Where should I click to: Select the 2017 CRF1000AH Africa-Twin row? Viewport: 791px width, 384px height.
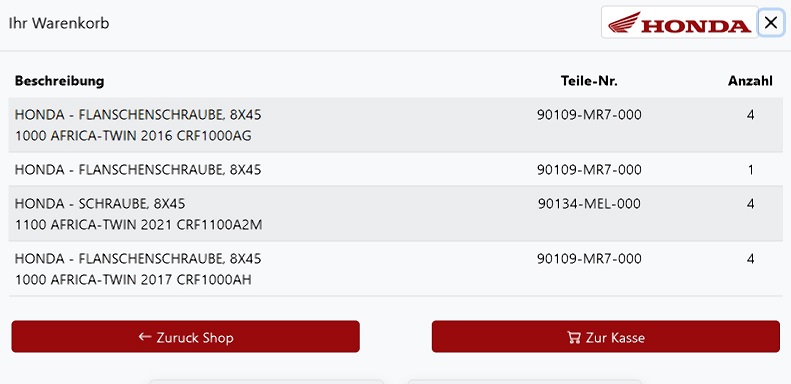click(x=396, y=269)
